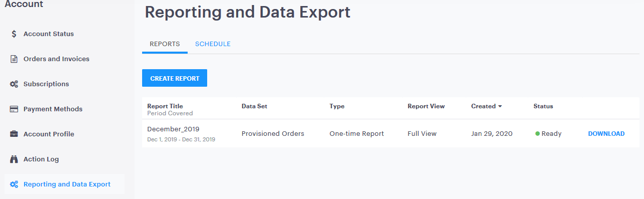
Task: Switch to the SCHEDULE tab
Action: coord(213,44)
